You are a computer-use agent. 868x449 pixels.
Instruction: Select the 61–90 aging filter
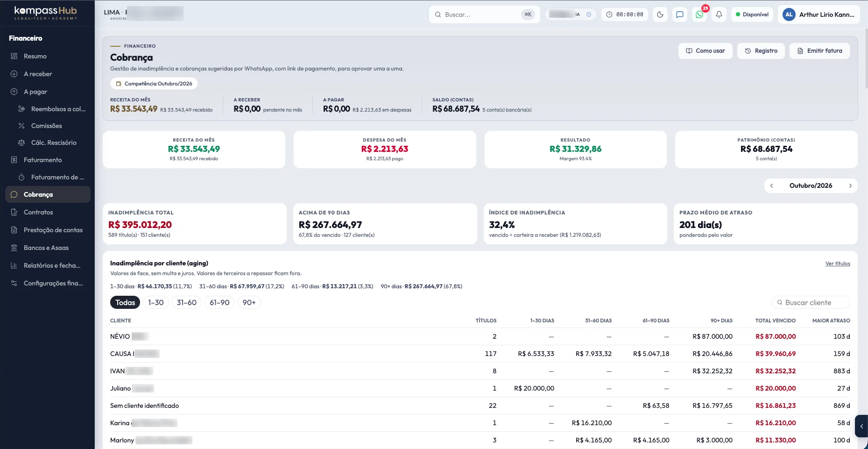(x=219, y=302)
